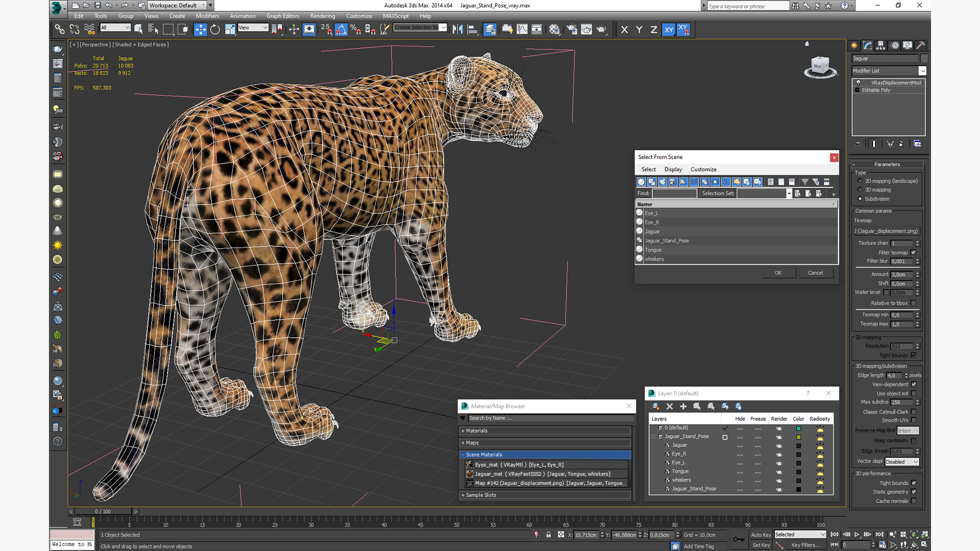Open the Manage Layers toolbar button
Screen dimensions: 980x551
490,29
